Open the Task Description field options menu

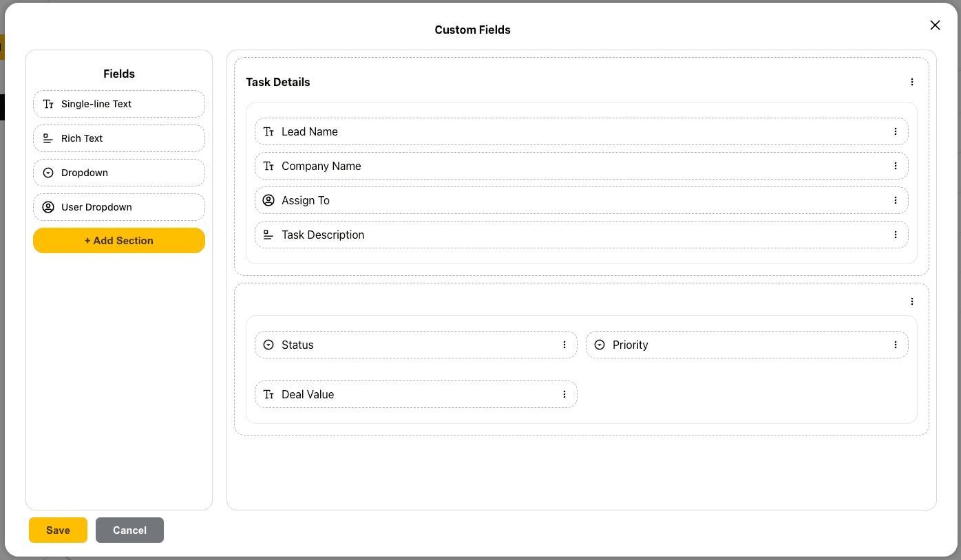pos(896,235)
